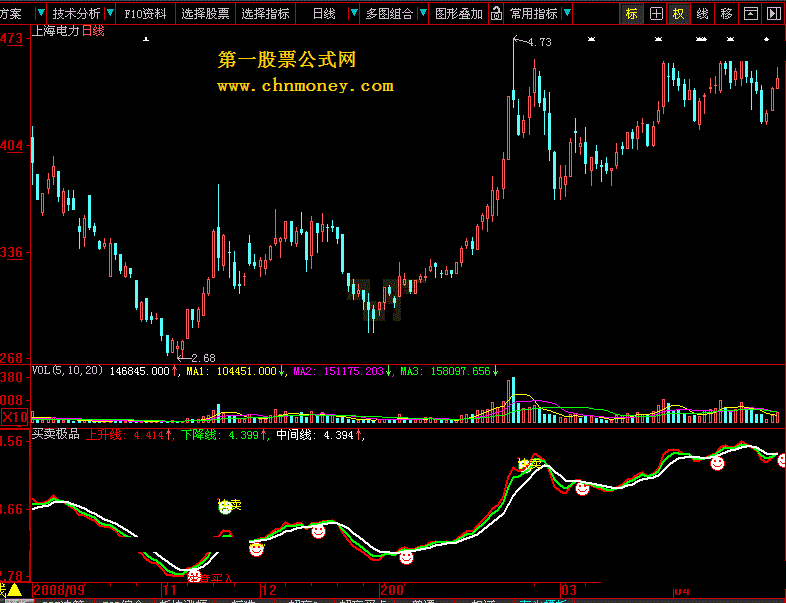Expand the 常用指标 dropdown arrow
Screen dimensions: 786x603
pos(567,13)
